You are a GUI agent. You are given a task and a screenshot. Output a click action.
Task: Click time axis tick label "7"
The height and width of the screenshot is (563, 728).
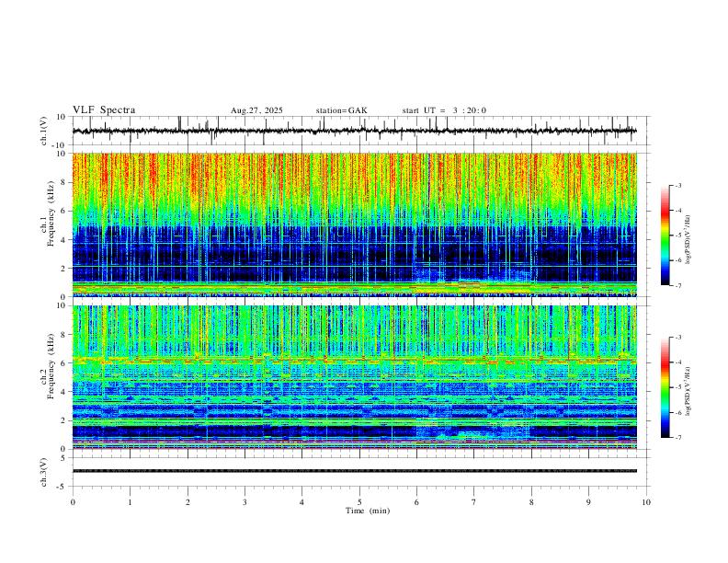474,502
